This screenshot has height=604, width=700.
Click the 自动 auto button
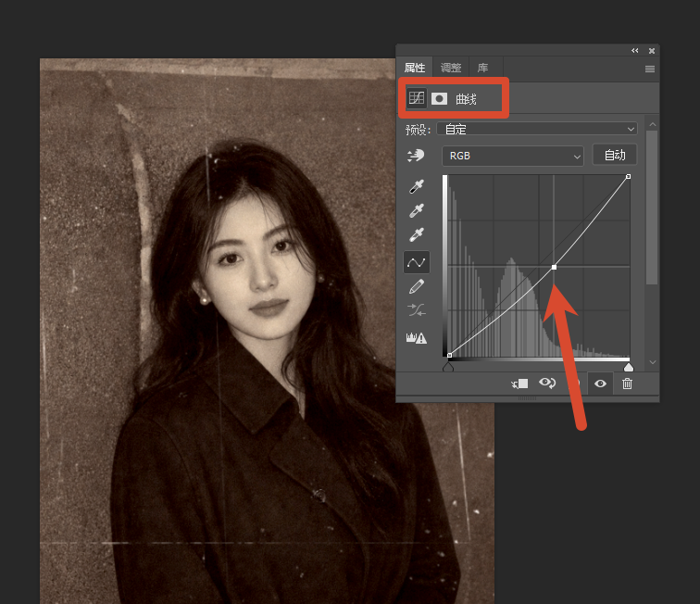(x=615, y=155)
